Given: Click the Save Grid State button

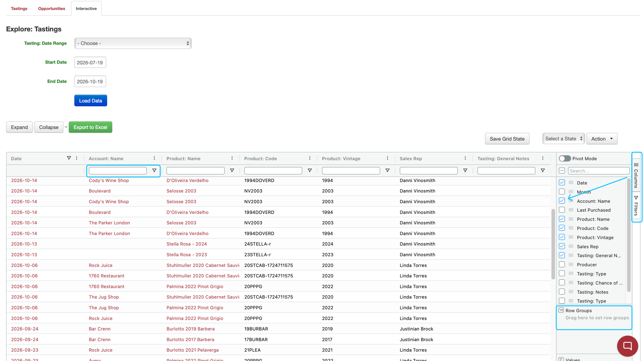Looking at the screenshot, I should (507, 139).
